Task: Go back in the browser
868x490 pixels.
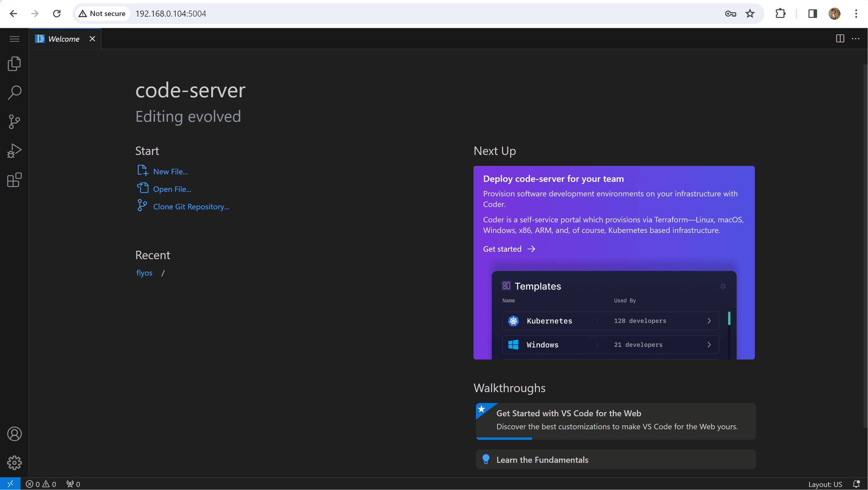Action: coord(14,14)
